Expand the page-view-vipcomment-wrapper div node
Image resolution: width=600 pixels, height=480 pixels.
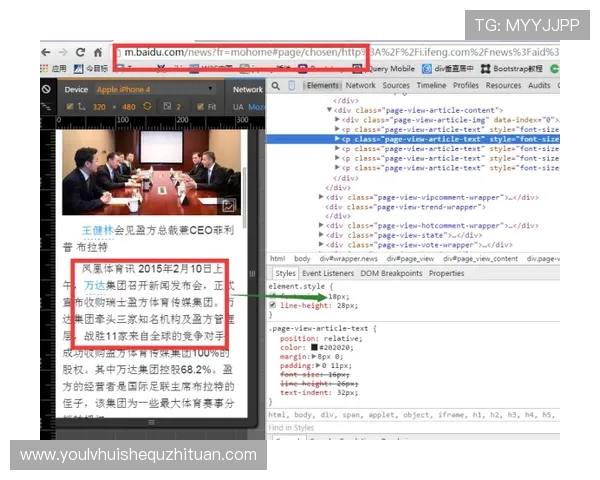coord(322,197)
